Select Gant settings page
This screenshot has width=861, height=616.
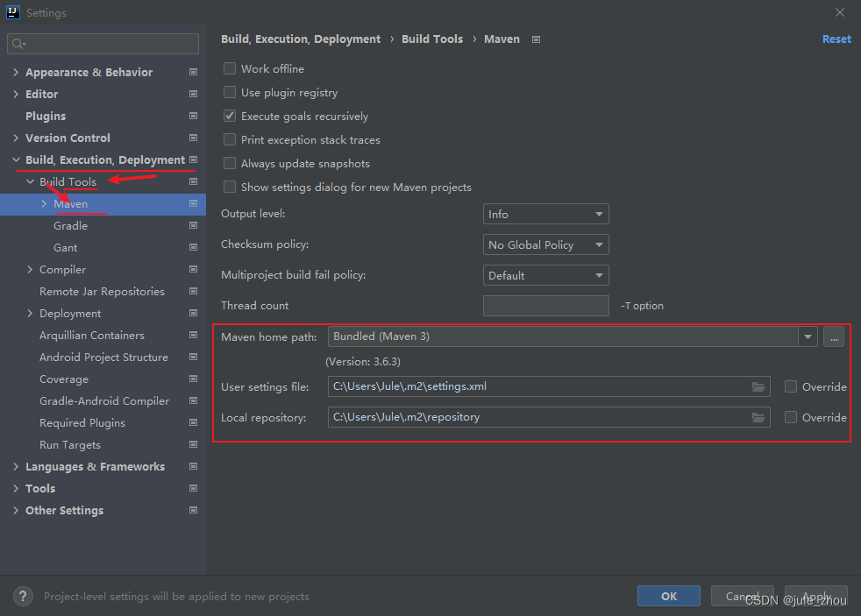tap(66, 247)
